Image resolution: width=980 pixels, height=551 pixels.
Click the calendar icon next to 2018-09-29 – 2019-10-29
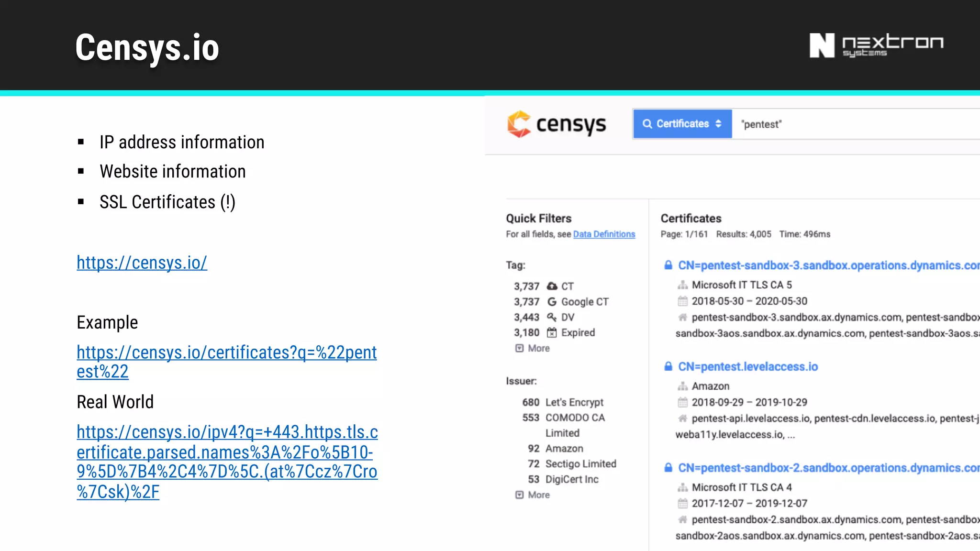pyautogui.click(x=682, y=402)
